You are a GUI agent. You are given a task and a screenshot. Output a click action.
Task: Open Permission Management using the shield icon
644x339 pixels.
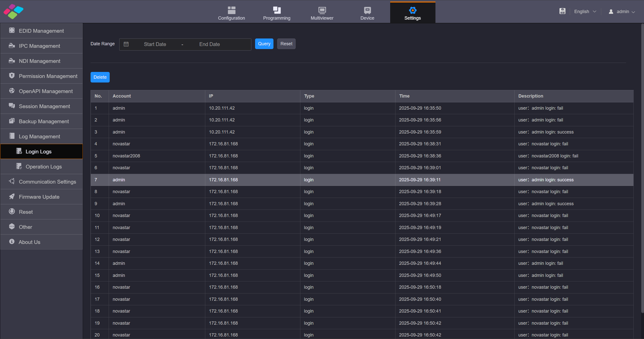click(x=12, y=76)
